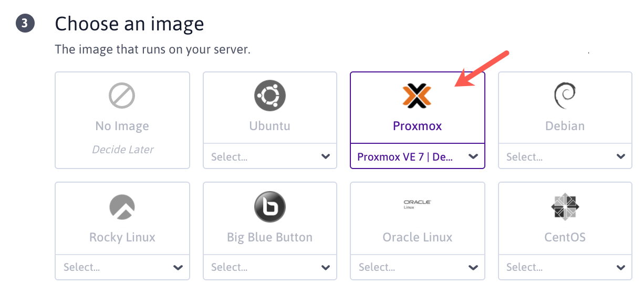Expand the Oracle Linux version dropdown
Screen dimensions: 644x295
click(x=417, y=267)
